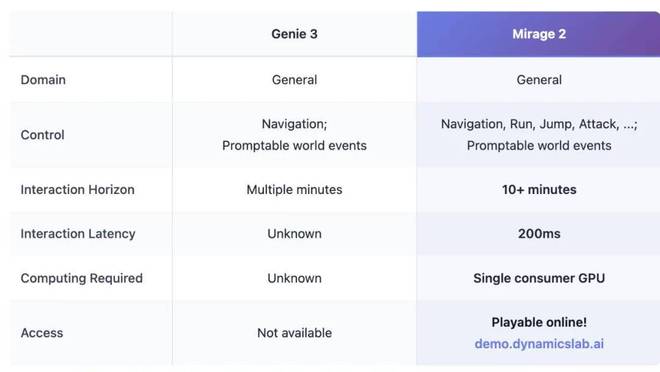This screenshot has height=372, width=660.
Task: Select the 10+ minutes cell
Action: [539, 189]
